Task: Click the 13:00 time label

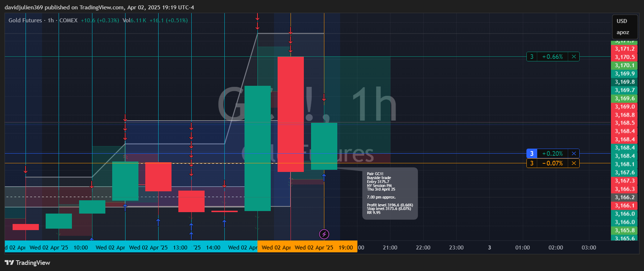Action: (x=180, y=248)
